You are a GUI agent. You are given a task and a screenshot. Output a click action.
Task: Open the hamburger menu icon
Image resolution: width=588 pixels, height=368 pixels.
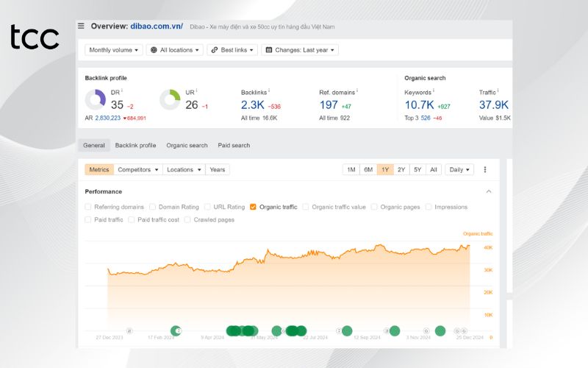(81, 26)
